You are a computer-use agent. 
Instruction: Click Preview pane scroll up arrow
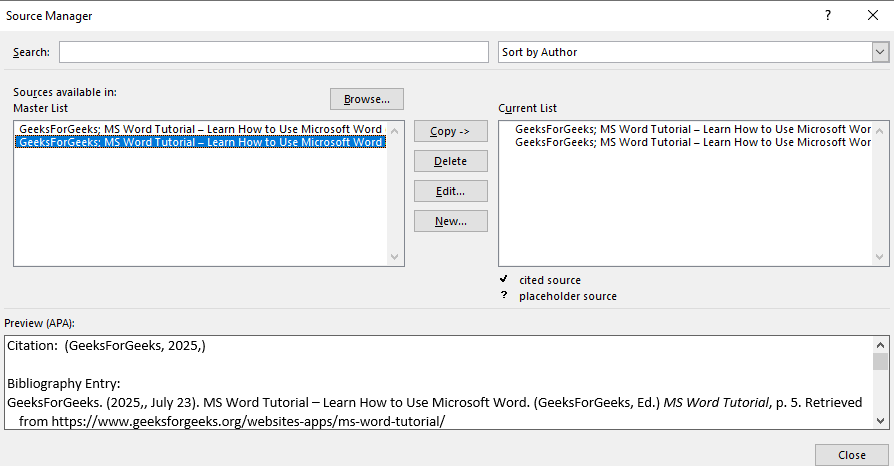pos(880,345)
